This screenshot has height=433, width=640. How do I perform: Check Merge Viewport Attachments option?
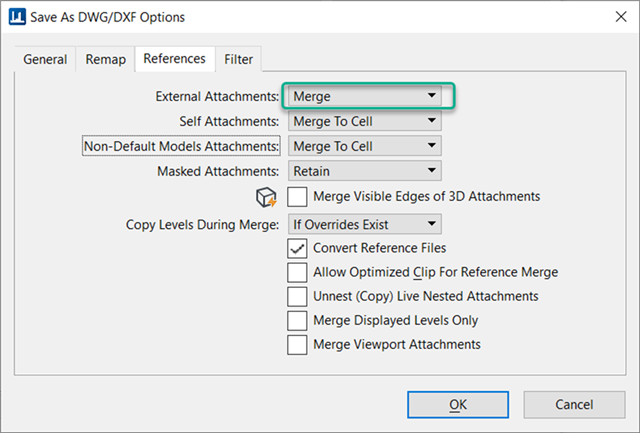click(297, 345)
